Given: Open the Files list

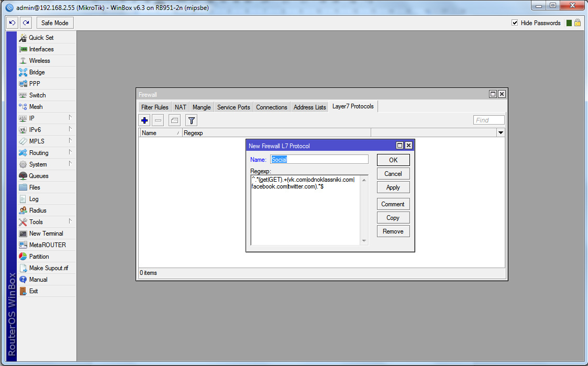Looking at the screenshot, I should (47, 187).
